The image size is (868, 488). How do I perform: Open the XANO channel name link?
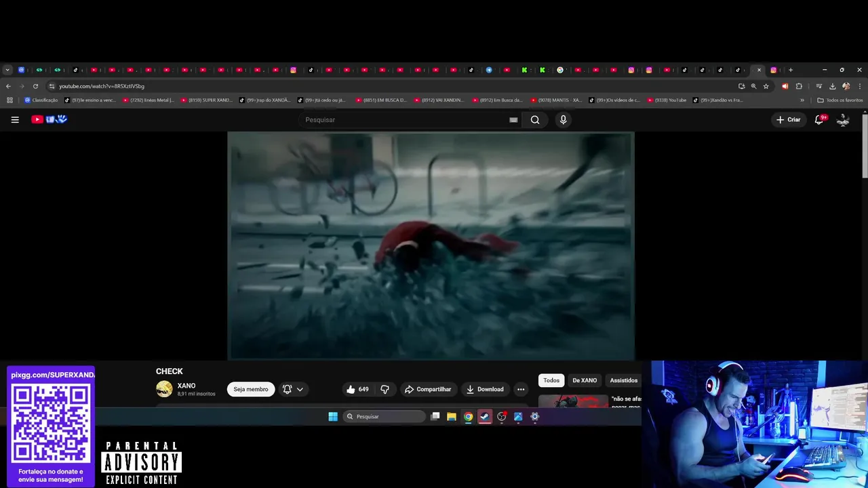186,386
